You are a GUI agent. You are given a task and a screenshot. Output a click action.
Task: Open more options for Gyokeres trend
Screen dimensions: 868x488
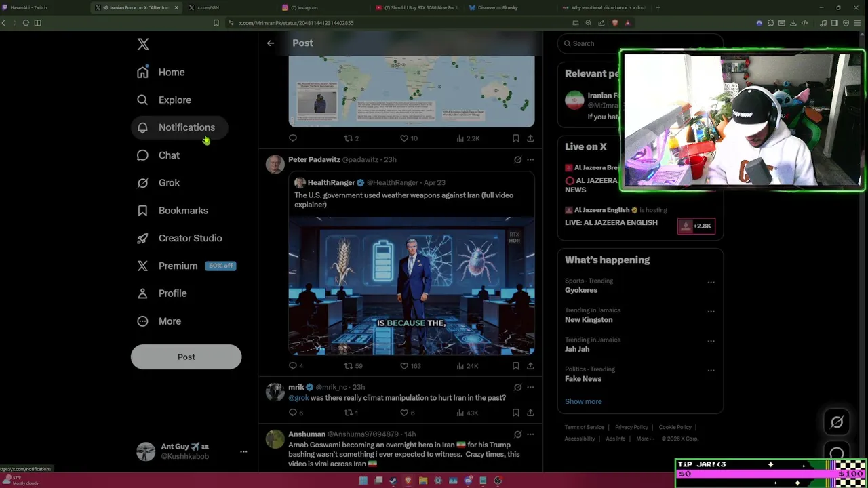(711, 282)
